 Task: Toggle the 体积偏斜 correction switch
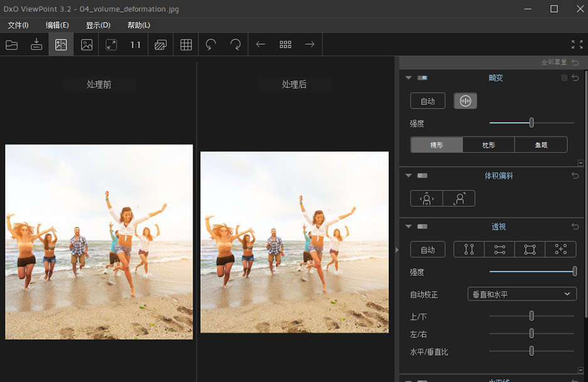click(x=422, y=175)
